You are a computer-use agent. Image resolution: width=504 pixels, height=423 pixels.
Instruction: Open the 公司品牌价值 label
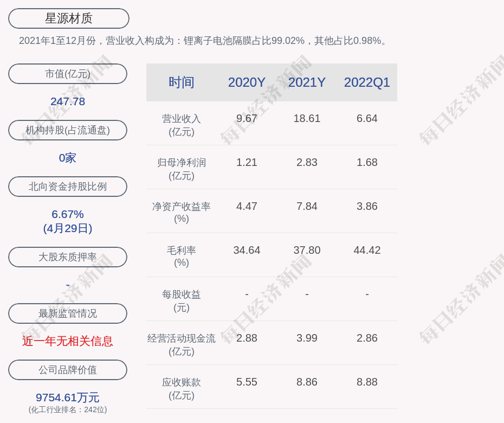tap(68, 370)
